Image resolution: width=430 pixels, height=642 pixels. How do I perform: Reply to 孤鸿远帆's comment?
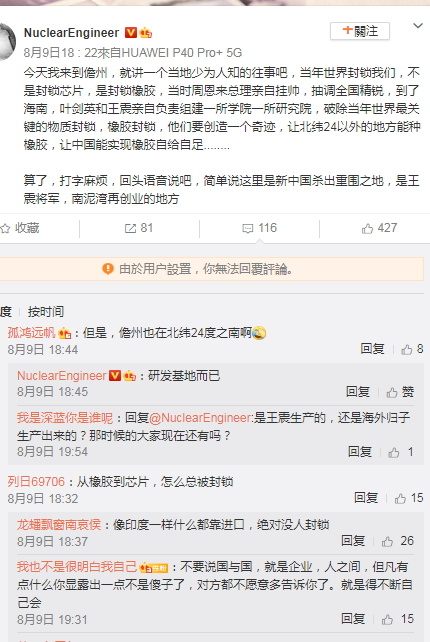tap(372, 349)
